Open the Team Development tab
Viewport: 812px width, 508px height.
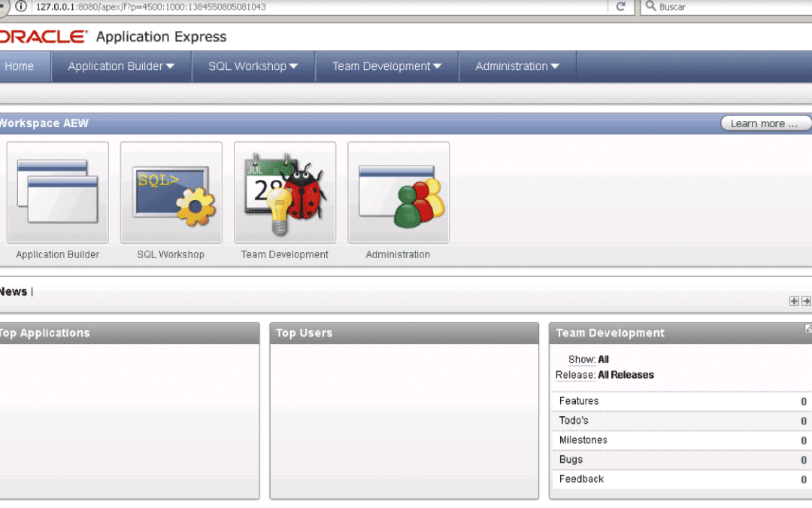(x=387, y=66)
